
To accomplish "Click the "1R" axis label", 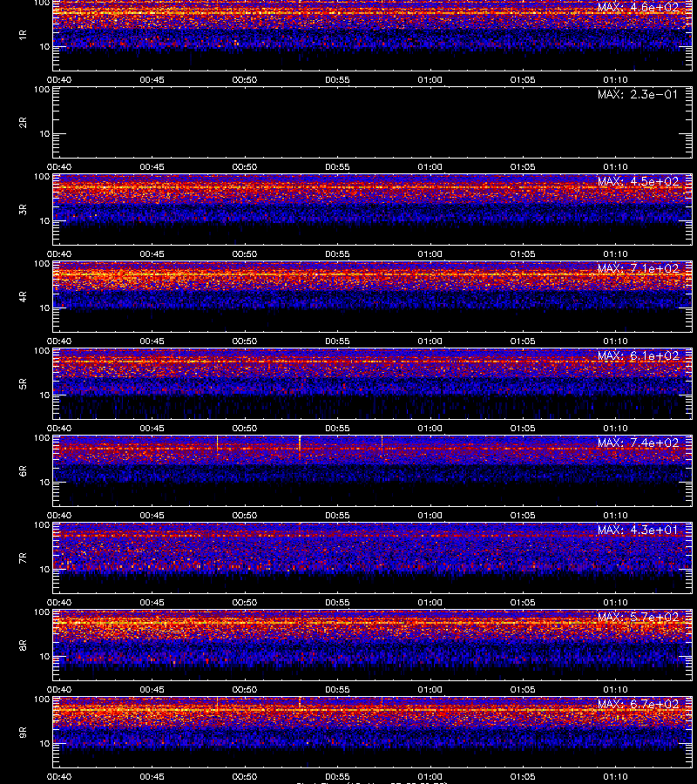I will click(x=23, y=35).
